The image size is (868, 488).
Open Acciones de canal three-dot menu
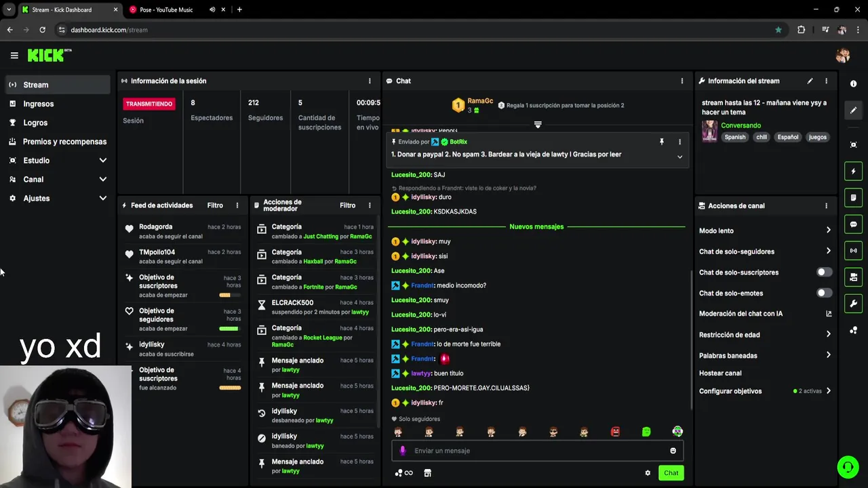[826, 205]
